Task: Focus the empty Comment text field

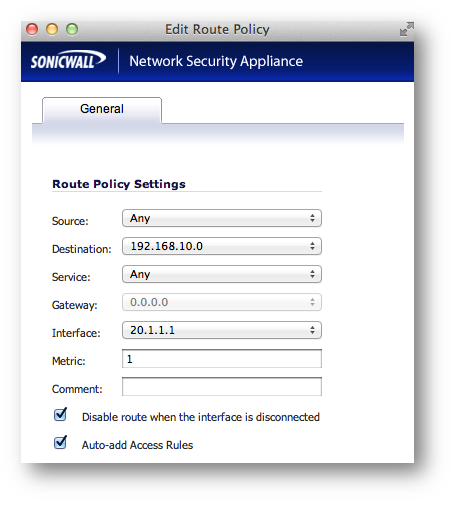Action: 222,387
